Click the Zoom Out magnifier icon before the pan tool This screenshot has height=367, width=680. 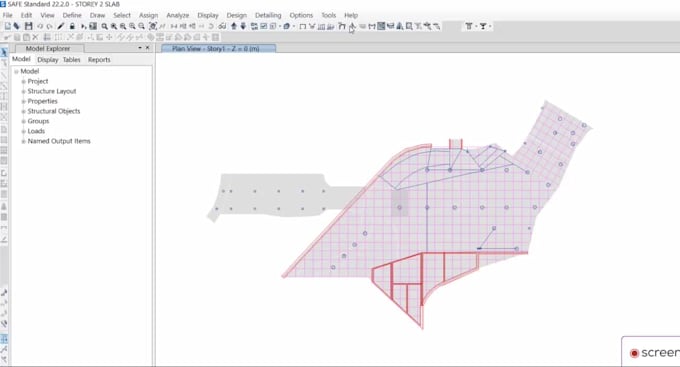(x=141, y=26)
